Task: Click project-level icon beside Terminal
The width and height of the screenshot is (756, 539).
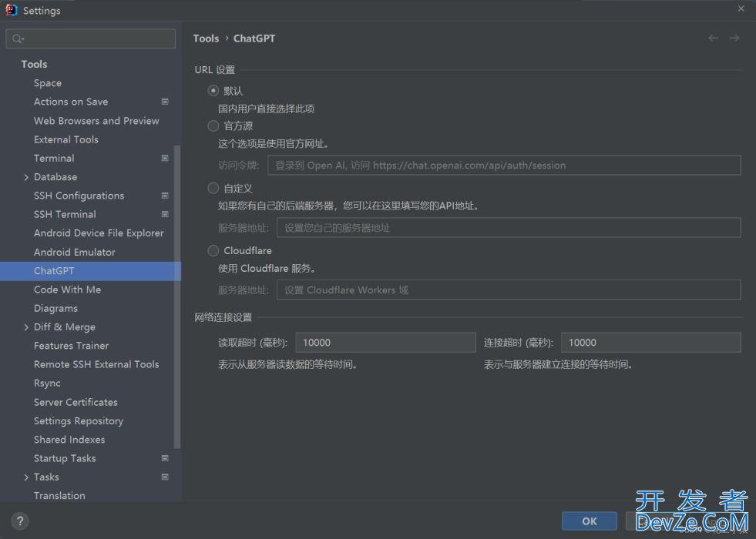Action: (x=165, y=158)
